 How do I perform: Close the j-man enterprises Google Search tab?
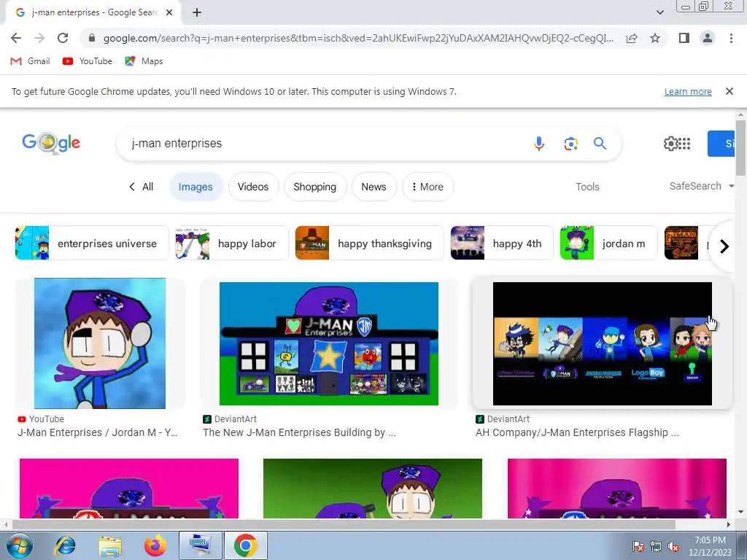point(169,13)
